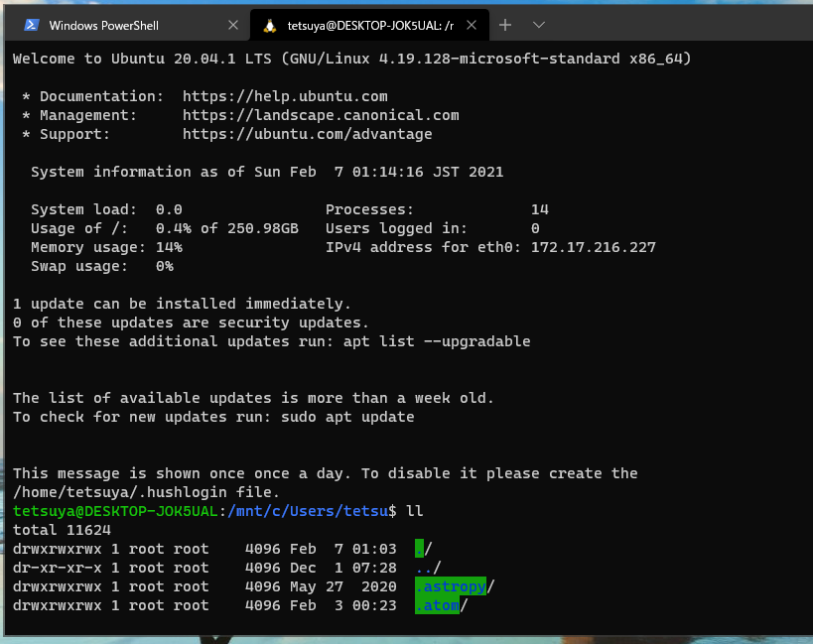Click the '0.4% of 250.98GB' usage value
The width and height of the screenshot is (813, 644).
click(x=227, y=228)
